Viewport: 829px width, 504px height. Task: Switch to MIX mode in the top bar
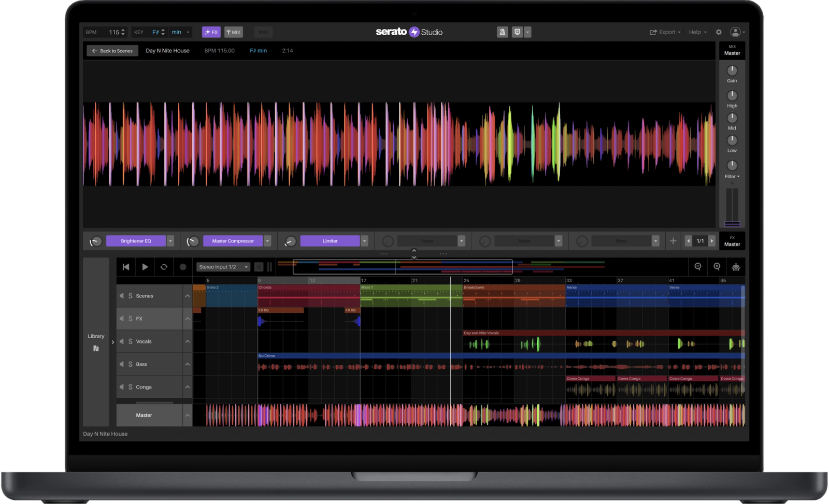pos(234,32)
